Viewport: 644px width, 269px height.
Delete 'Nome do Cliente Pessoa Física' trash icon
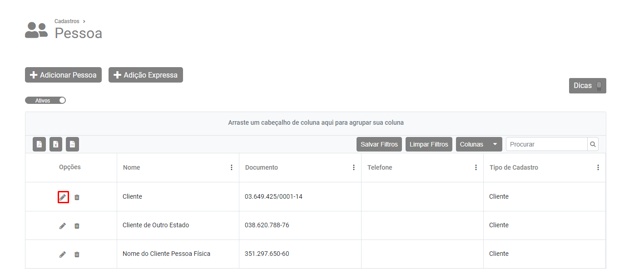pyautogui.click(x=77, y=254)
